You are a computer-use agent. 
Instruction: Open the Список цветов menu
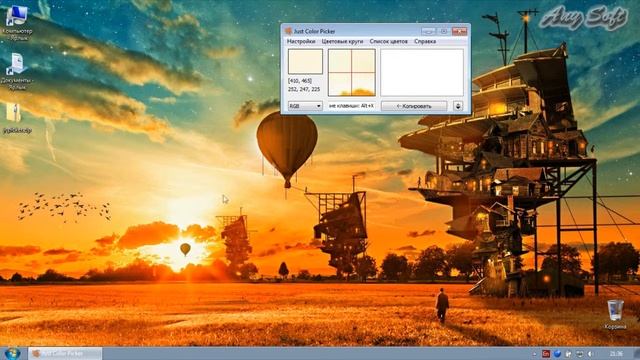point(388,41)
